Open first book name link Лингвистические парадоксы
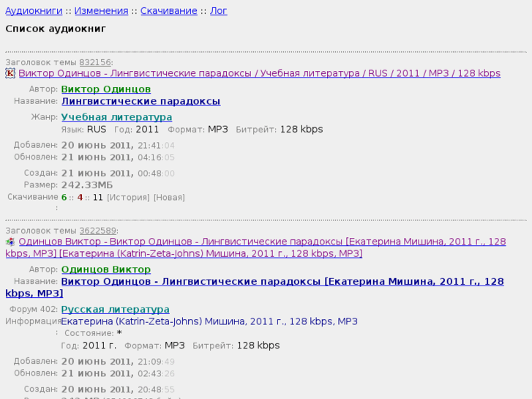Viewport: 532px width, 399px height. click(x=141, y=102)
